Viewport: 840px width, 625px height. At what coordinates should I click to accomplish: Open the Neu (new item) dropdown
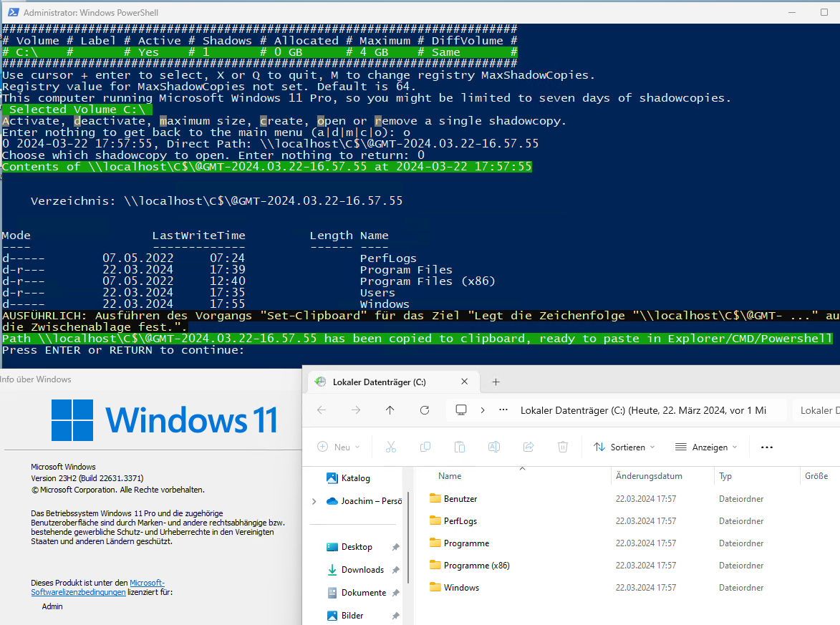click(x=339, y=447)
